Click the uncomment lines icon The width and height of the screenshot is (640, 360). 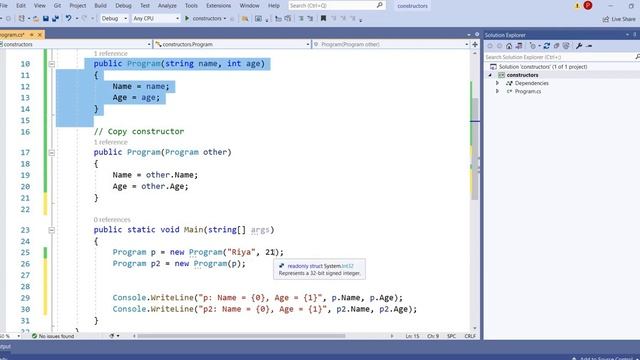pos(310,18)
